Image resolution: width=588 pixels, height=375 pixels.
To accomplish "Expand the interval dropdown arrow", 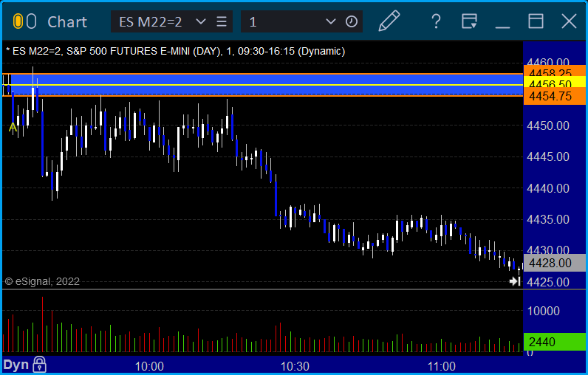I will [330, 21].
